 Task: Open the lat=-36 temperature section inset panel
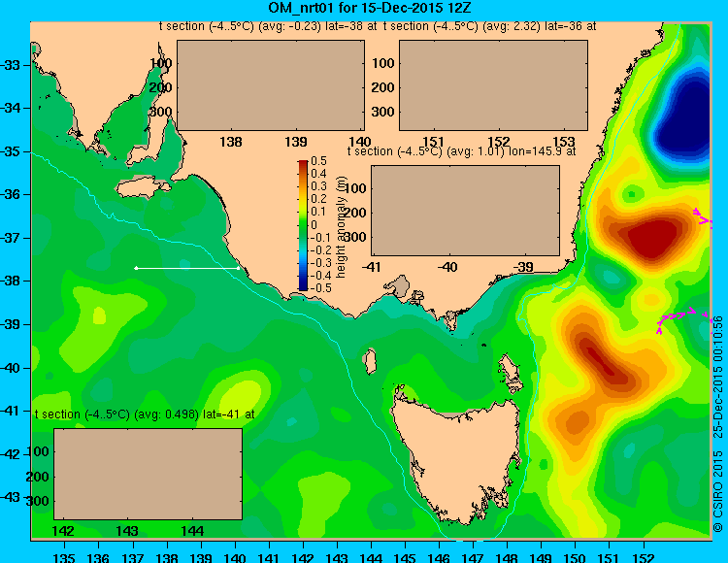coord(493,85)
